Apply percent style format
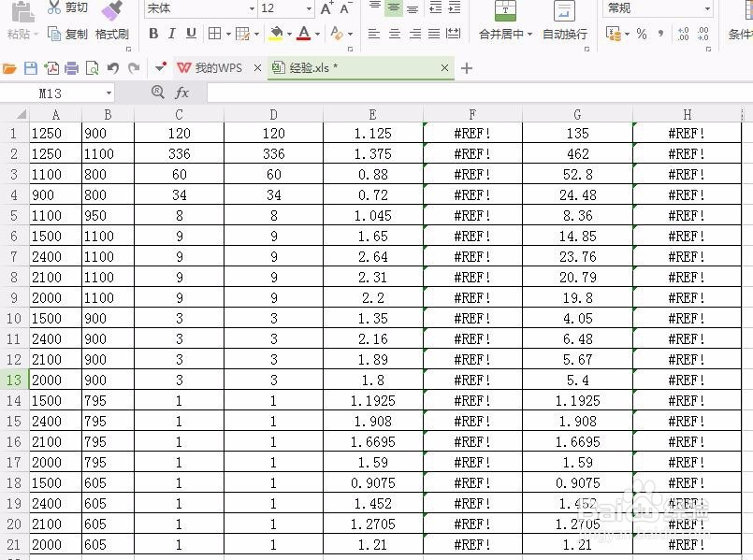 [641, 34]
